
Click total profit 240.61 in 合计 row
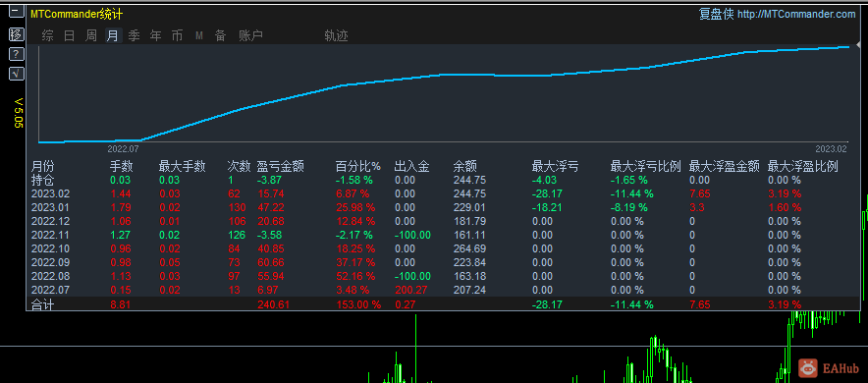pyautogui.click(x=273, y=304)
